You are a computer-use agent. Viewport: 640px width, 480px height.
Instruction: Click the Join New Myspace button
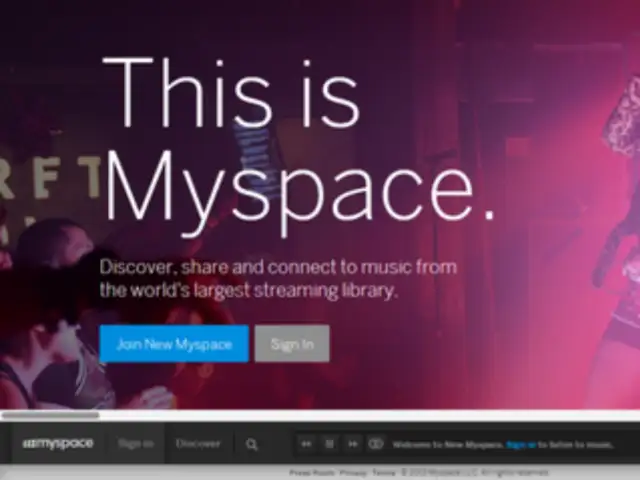(174, 344)
